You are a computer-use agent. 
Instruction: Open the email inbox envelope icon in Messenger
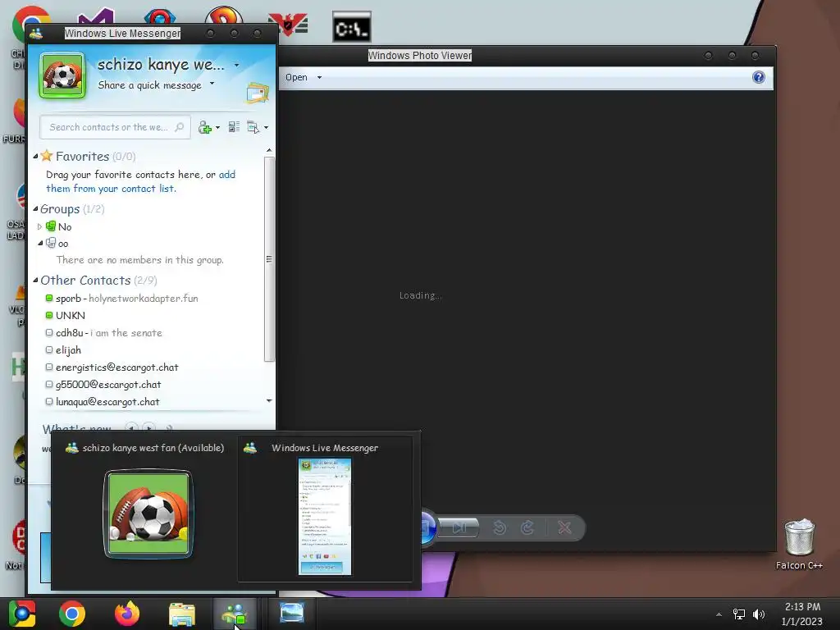click(258, 94)
